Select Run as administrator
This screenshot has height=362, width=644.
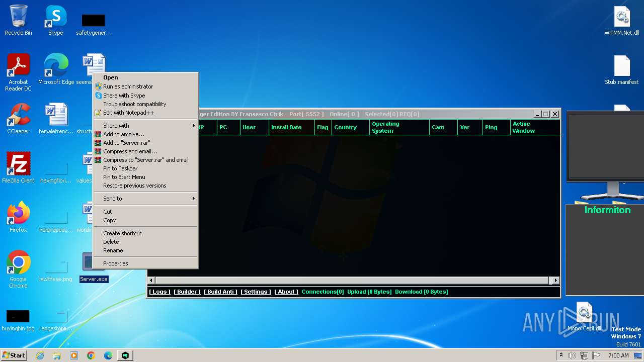[x=146, y=86]
